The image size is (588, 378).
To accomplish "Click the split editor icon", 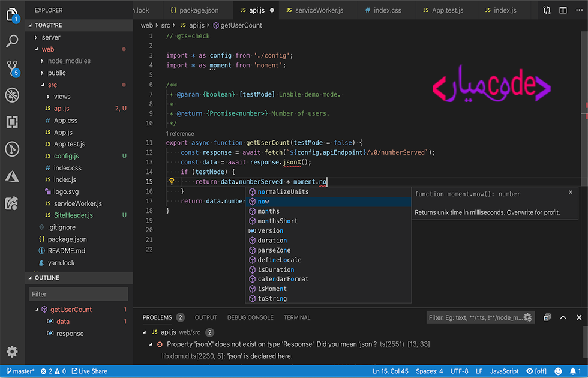I will point(563,10).
